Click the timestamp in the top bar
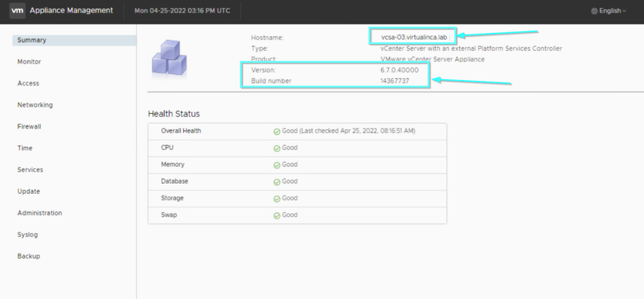Image resolution: width=644 pixels, height=299 pixels. coord(182,10)
